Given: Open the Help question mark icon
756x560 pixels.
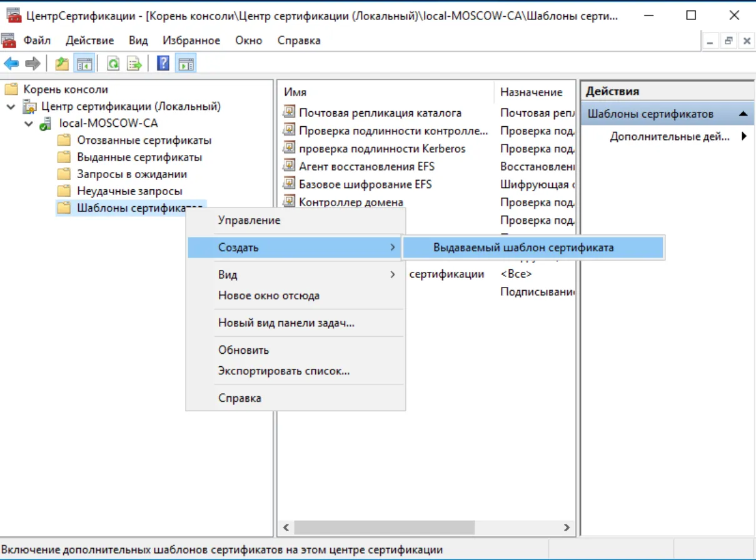Looking at the screenshot, I should point(163,63).
